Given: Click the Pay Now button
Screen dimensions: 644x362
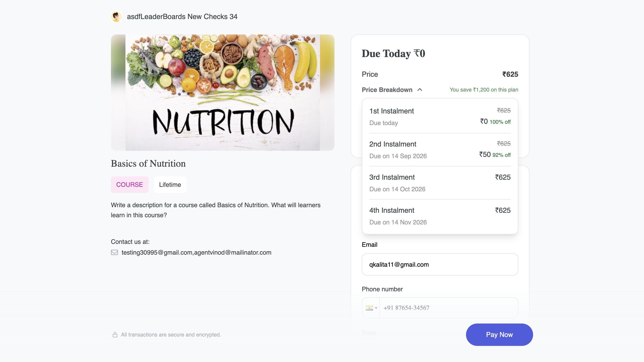Looking at the screenshot, I should click(499, 335).
